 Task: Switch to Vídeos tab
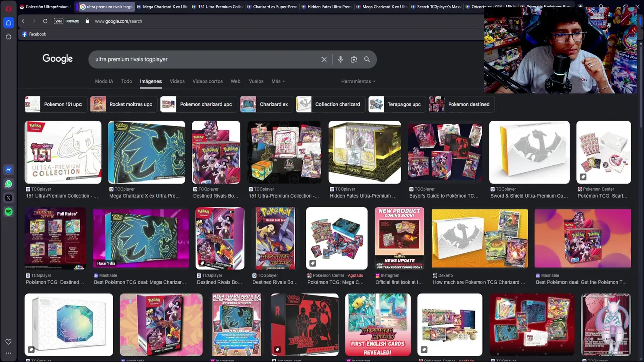pyautogui.click(x=177, y=81)
